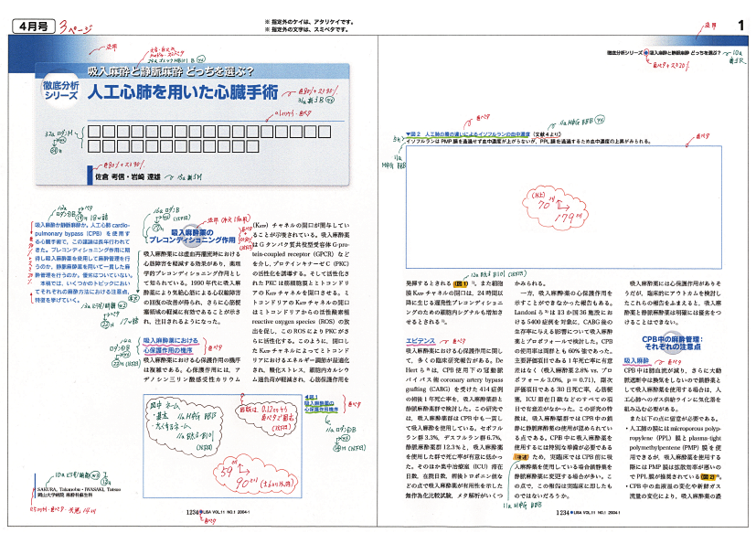Select the Figure 2 caption 人工肺の膜の違い
The height and width of the screenshot is (533, 756).
484,134
